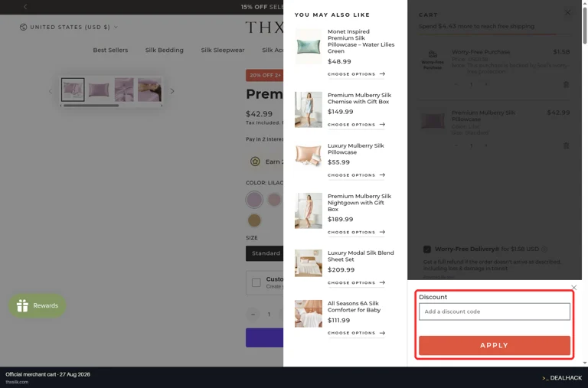Open the United States (USD $) country selector
This screenshot has width=588, height=388.
[69, 27]
